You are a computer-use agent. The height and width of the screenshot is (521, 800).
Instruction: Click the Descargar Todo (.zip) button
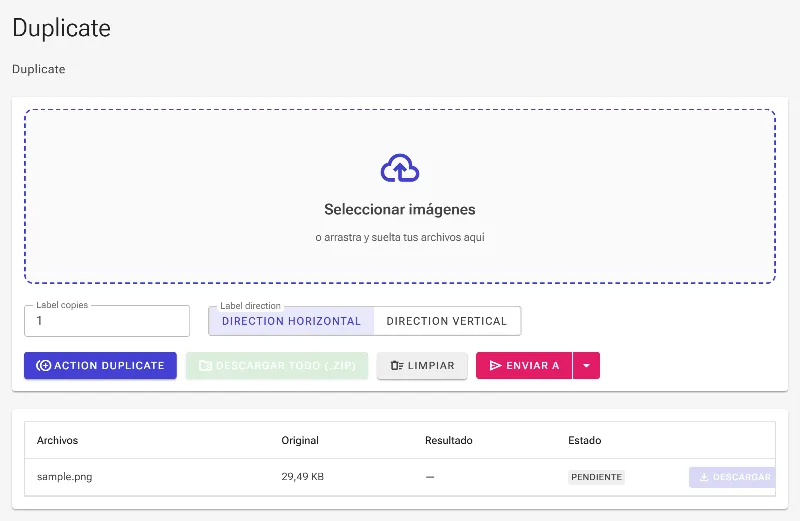[x=277, y=365]
